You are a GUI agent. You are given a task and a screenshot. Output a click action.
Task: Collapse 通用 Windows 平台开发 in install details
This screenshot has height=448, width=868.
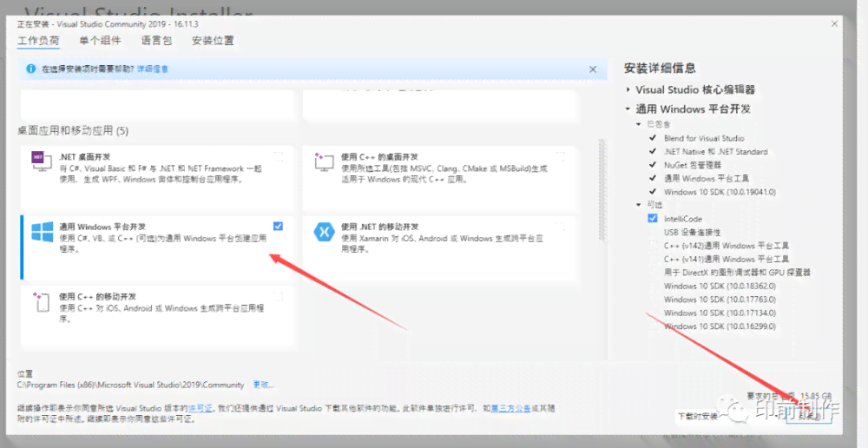coord(628,109)
